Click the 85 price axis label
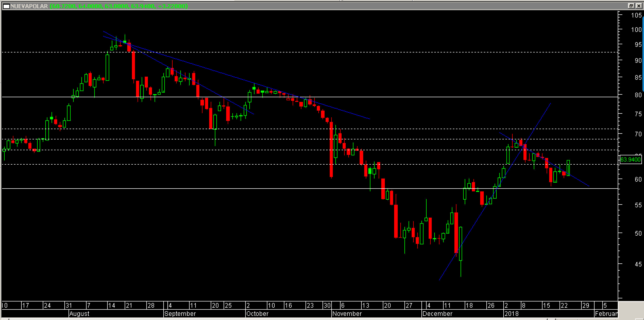Image resolution: width=644 pixels, height=320 pixels. (x=638, y=77)
